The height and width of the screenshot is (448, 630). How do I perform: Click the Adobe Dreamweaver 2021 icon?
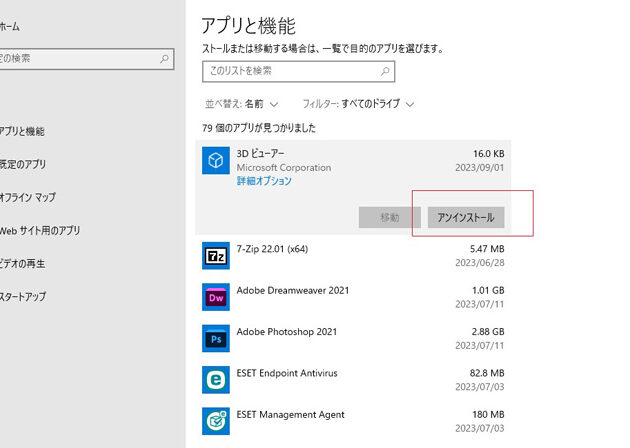216,297
